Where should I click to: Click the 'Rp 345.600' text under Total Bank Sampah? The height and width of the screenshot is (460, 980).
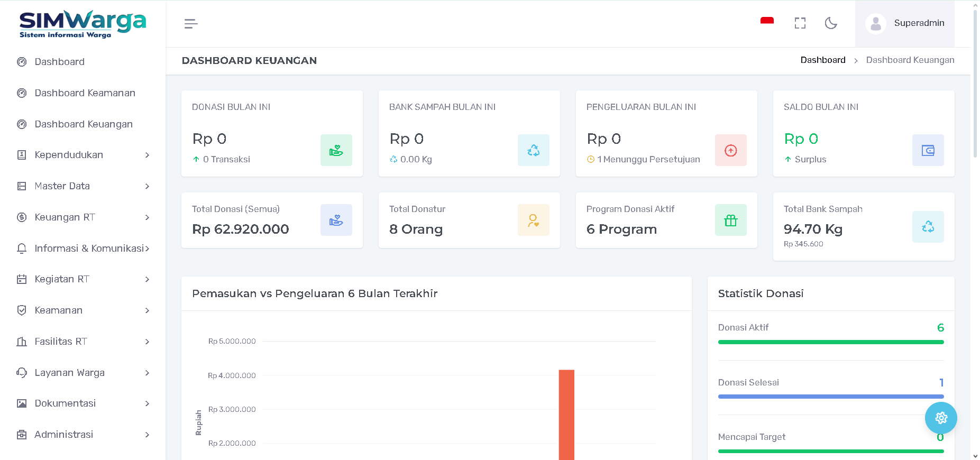pyautogui.click(x=803, y=244)
